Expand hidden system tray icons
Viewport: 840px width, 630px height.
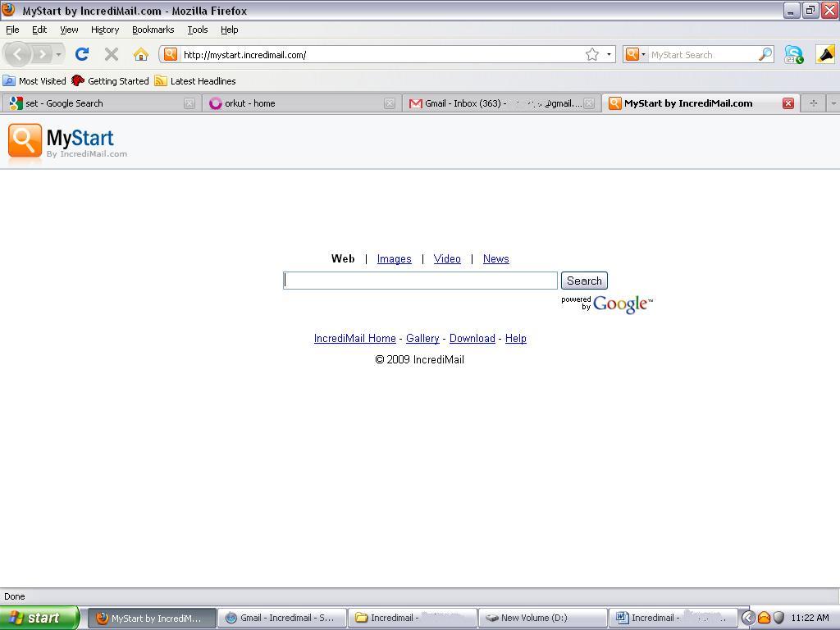(x=748, y=618)
